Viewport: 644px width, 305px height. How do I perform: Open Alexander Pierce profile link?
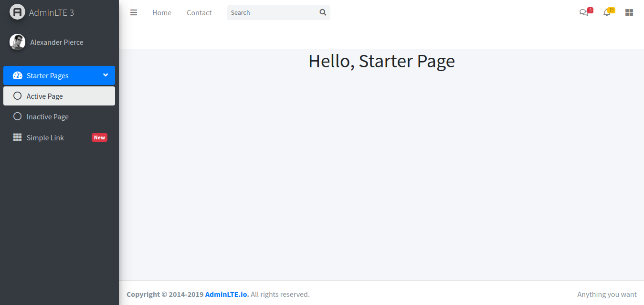57,42
